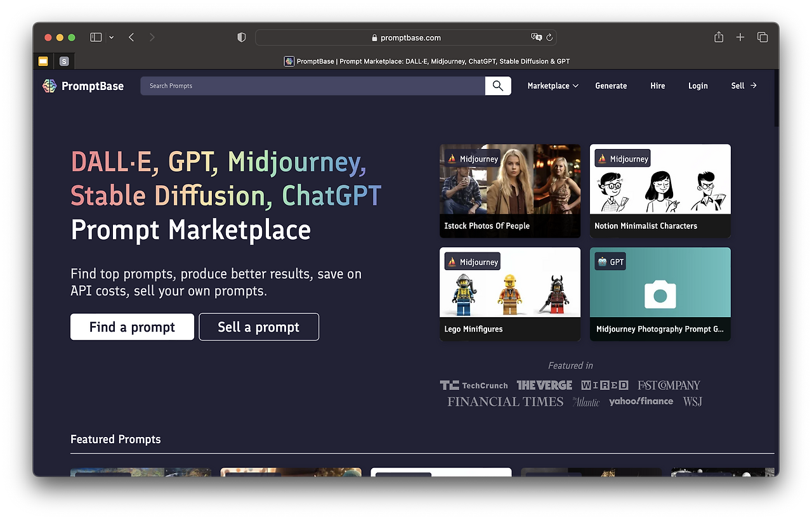Open the Istock people photo thumbnail
The width and height of the screenshot is (812, 520).
tap(510, 179)
